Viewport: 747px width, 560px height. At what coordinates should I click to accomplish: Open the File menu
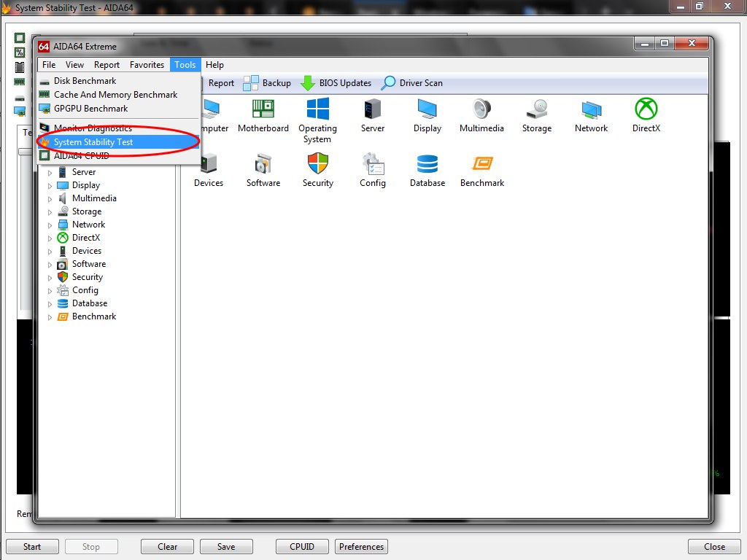49,65
